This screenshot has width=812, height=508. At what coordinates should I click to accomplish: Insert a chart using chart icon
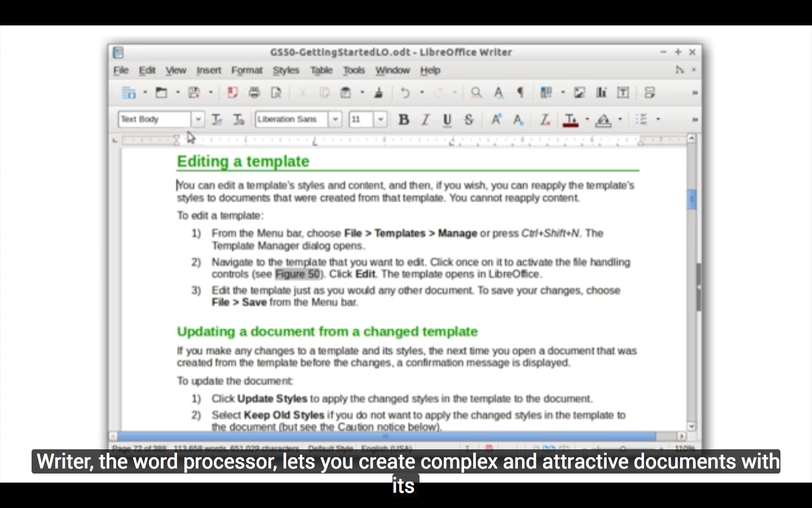click(x=601, y=93)
